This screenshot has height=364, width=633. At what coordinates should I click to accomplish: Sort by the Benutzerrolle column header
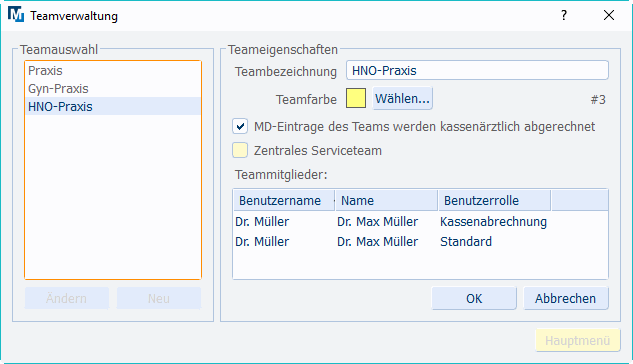495,201
